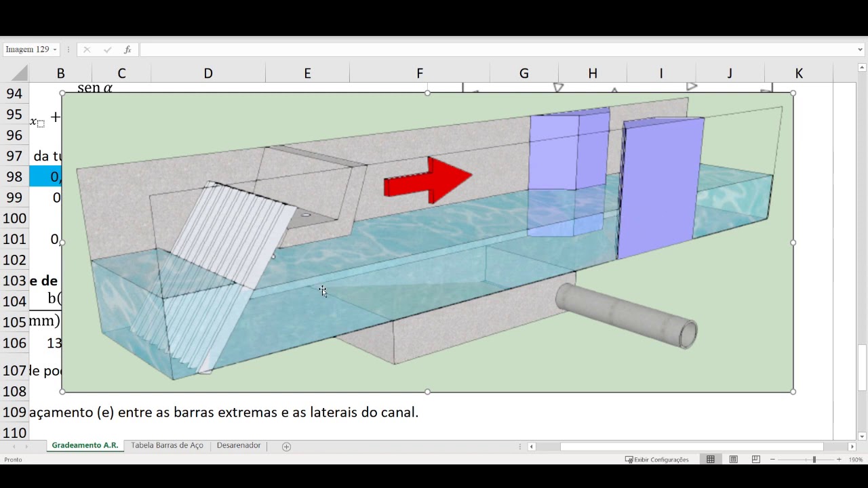Expand the formula bar chevron
This screenshot has height=488, width=868.
(x=860, y=49)
